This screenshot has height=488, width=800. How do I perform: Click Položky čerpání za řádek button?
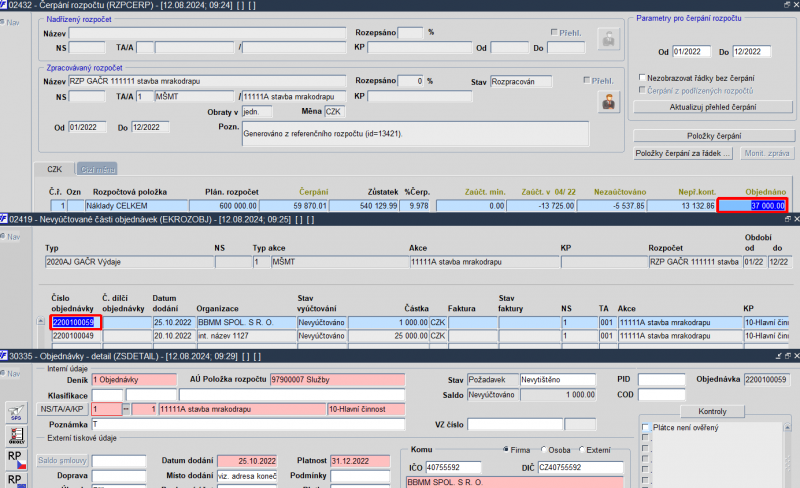click(683, 153)
